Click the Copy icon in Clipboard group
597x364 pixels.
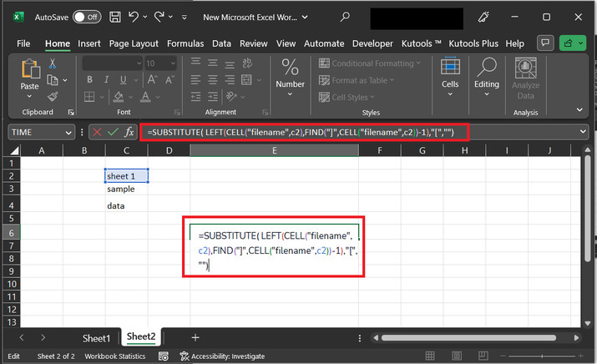pos(53,80)
